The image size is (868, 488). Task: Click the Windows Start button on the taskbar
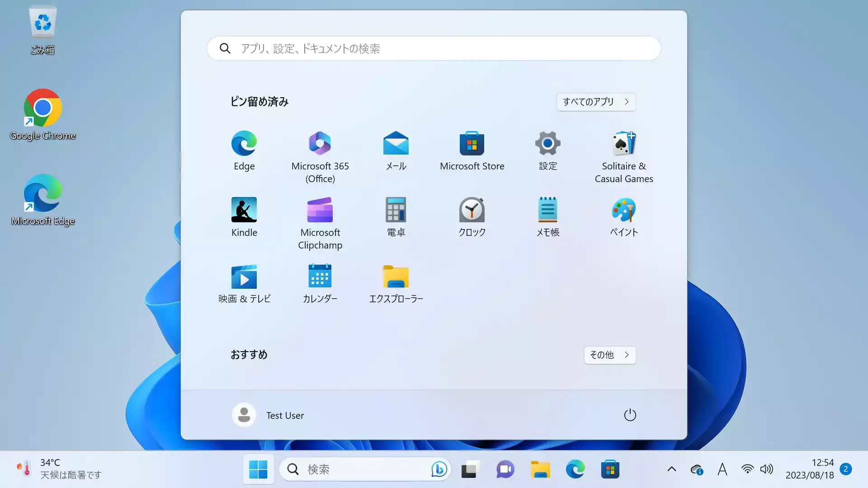[258, 469]
